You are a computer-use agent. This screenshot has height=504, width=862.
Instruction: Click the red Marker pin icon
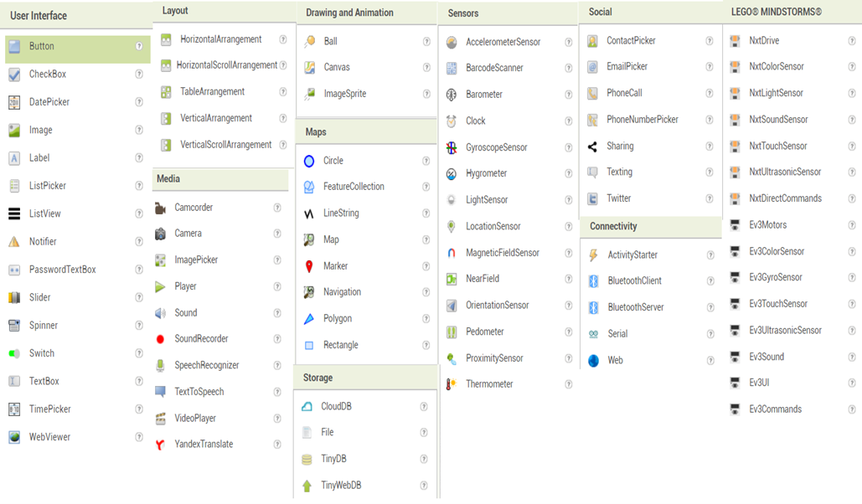pyautogui.click(x=309, y=266)
